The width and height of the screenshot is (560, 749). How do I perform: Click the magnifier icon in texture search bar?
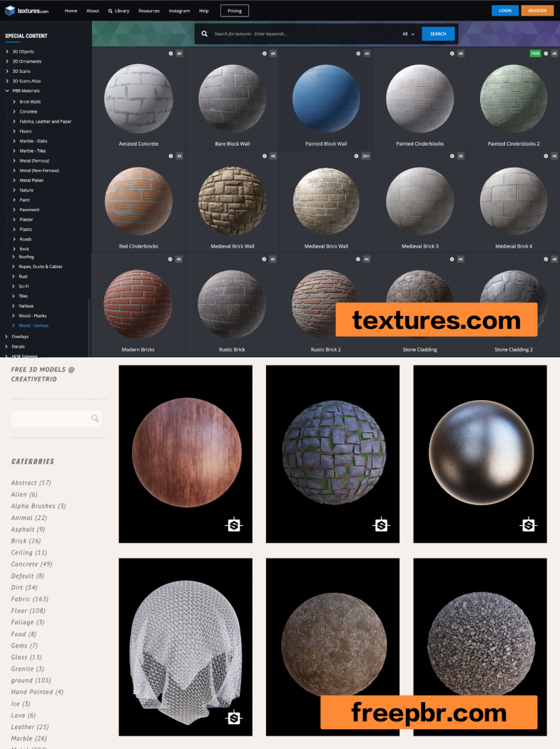(x=205, y=34)
